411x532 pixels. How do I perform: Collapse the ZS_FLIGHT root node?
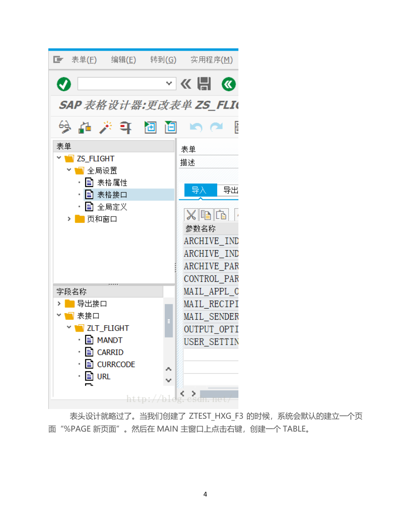[x=59, y=158]
